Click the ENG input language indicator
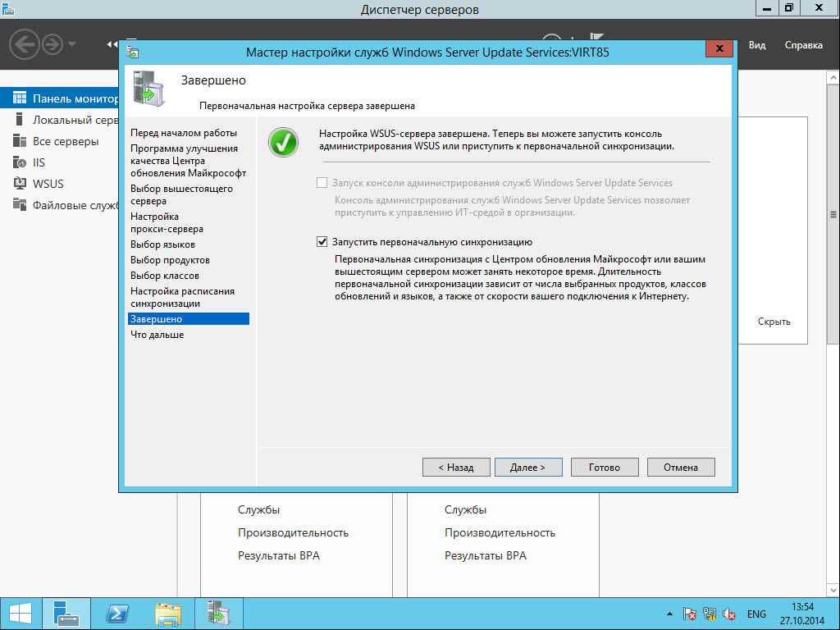Screen dimensions: 840x630 click(x=756, y=614)
